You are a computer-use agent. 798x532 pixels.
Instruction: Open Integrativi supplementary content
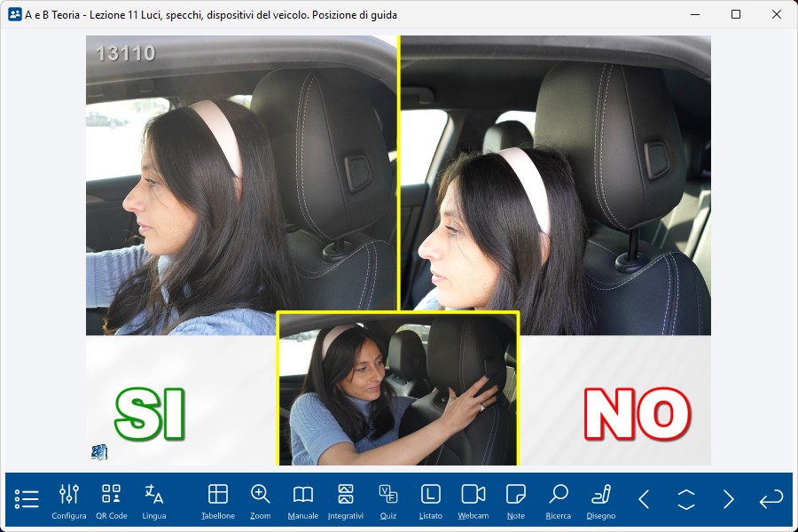[346, 501]
